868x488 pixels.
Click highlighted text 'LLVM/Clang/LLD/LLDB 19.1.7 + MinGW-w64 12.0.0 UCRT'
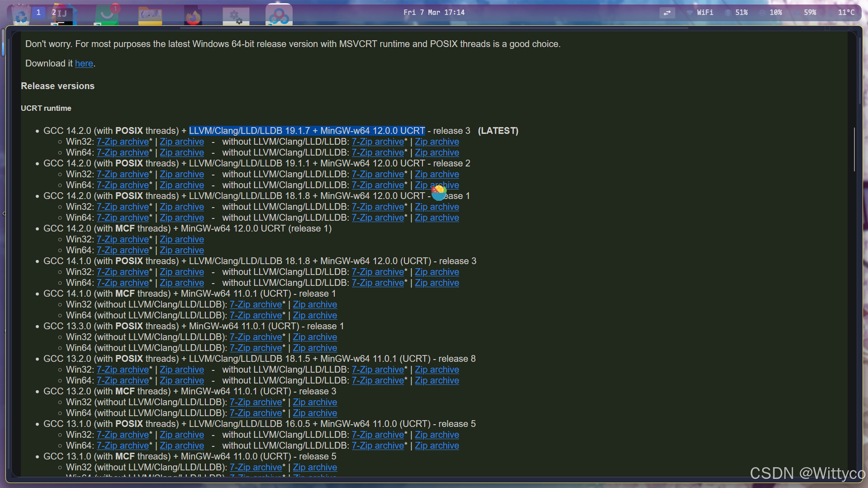pos(307,131)
